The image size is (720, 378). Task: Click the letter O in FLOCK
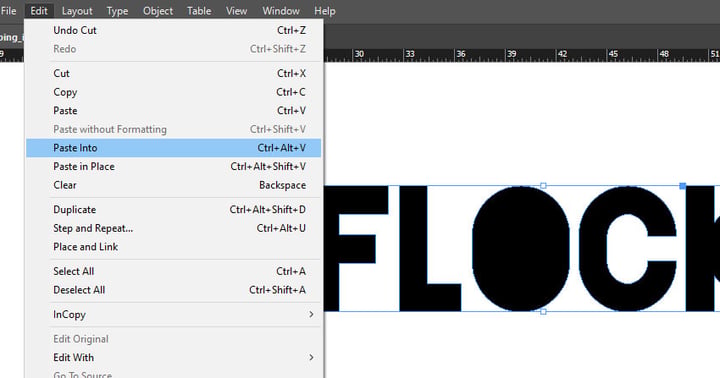point(521,248)
